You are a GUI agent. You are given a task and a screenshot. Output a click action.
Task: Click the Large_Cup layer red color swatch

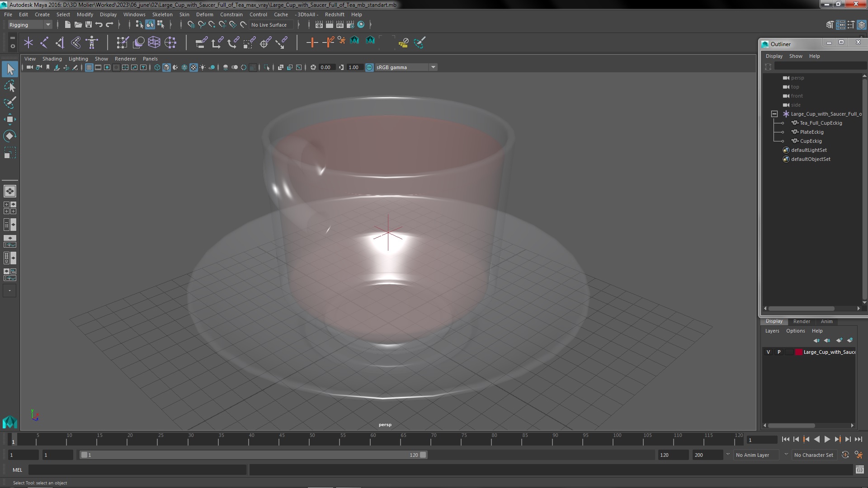pos(798,352)
